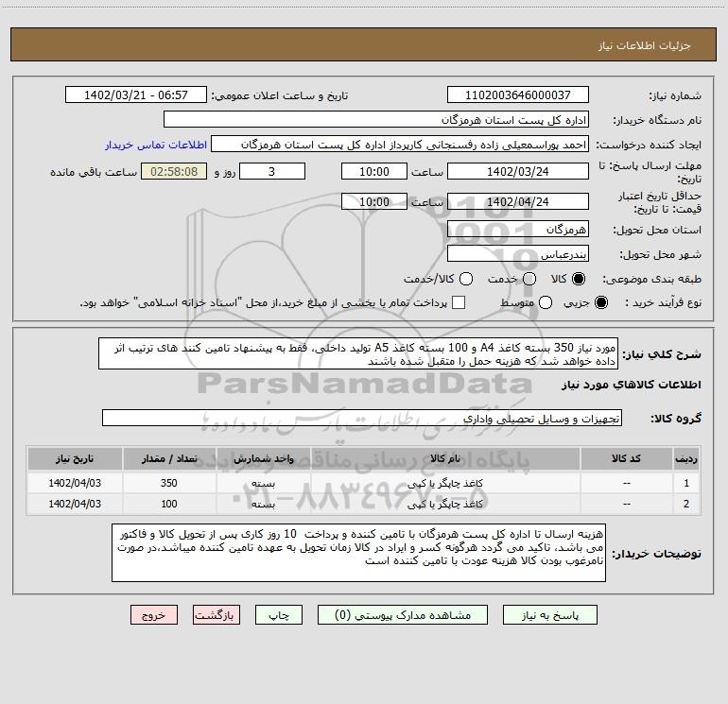The width and height of the screenshot is (728, 704).
Task: Click the چاپ print button
Action: pos(279,615)
